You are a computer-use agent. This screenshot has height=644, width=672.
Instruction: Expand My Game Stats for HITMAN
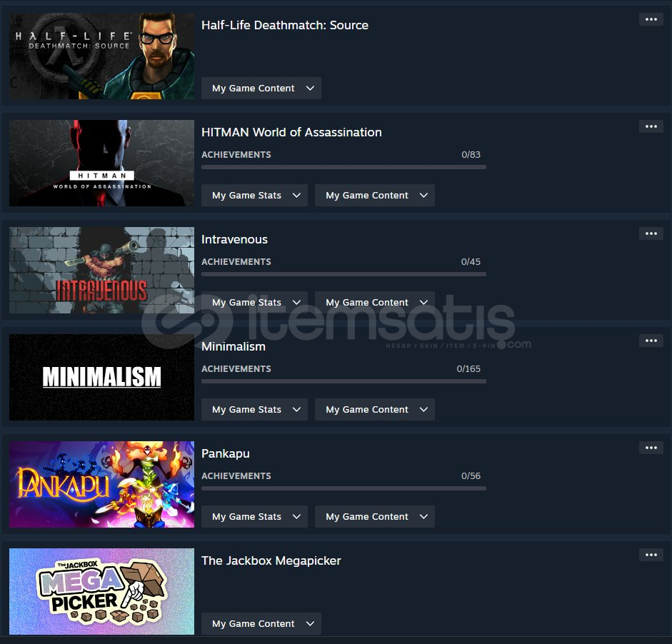point(254,196)
